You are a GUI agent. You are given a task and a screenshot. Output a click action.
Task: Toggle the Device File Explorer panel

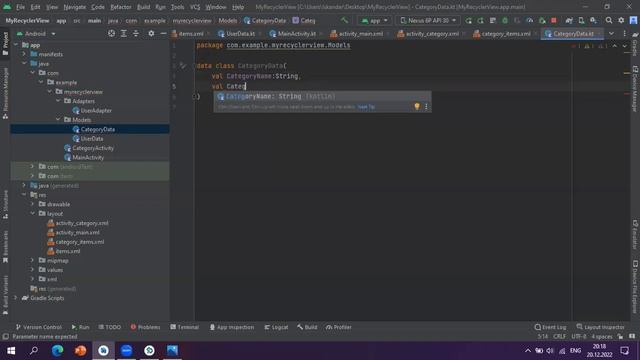coord(635,287)
